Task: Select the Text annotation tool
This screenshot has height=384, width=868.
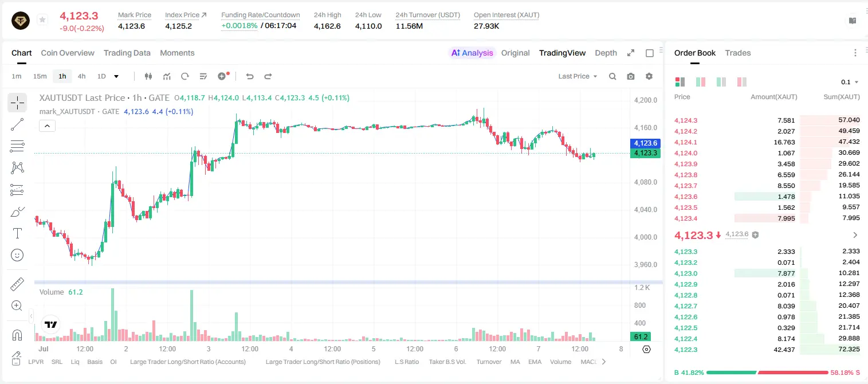Action: pyautogui.click(x=17, y=233)
